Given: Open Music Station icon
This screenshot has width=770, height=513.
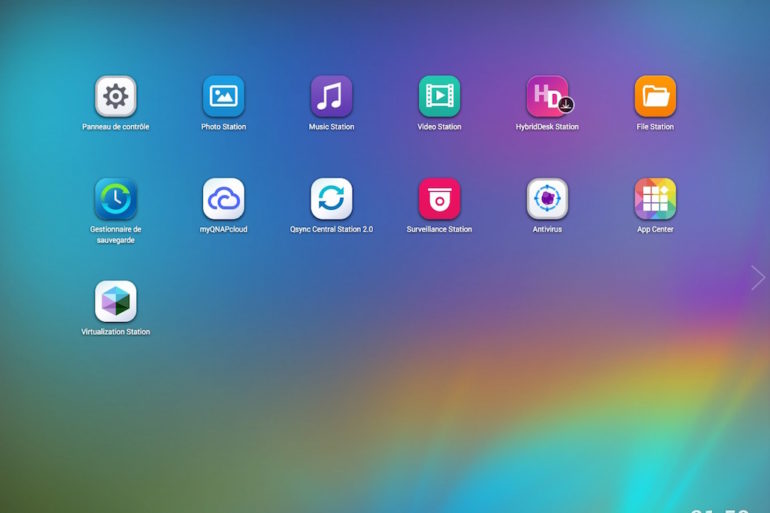Looking at the screenshot, I should (331, 96).
